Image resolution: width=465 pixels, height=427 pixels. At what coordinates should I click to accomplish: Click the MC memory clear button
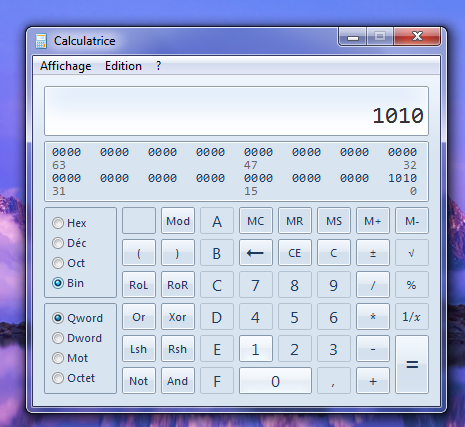[256, 221]
